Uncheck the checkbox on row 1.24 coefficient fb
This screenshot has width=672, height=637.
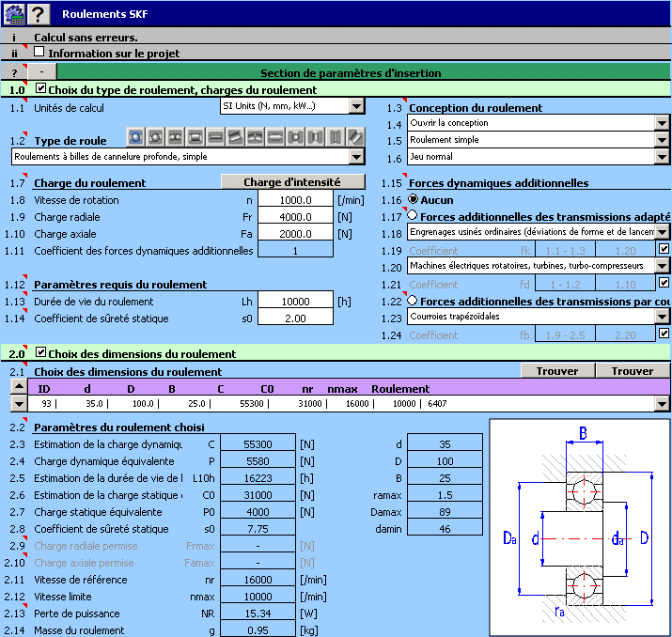pyautogui.click(x=664, y=333)
